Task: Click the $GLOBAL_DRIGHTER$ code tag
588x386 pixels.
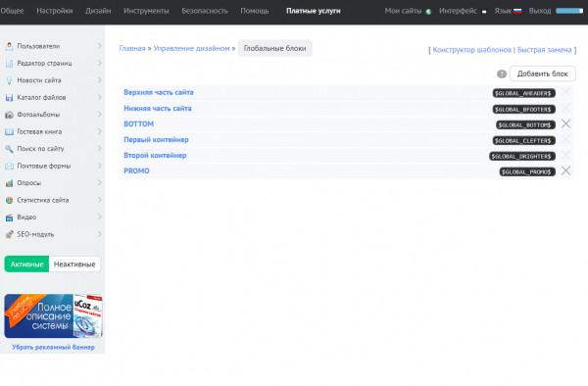Action: pos(522,157)
